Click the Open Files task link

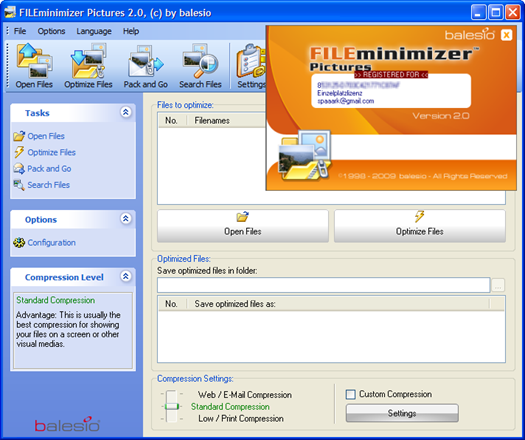coord(46,136)
